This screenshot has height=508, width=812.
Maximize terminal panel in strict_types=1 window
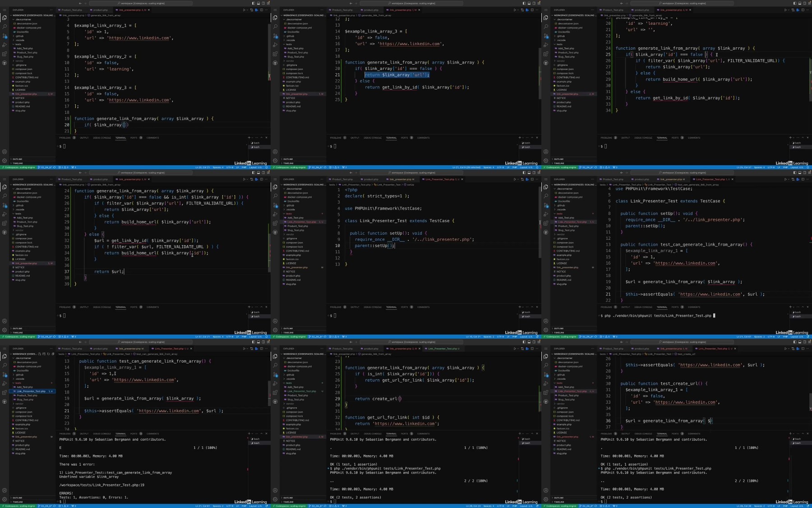pyautogui.click(x=532, y=307)
